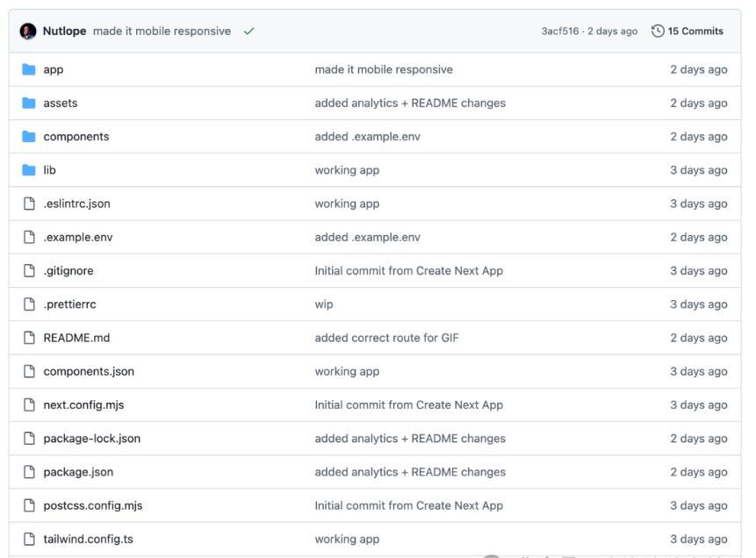Click the package.json file icon
Viewport: 756px width, 558px height.
[x=29, y=472]
